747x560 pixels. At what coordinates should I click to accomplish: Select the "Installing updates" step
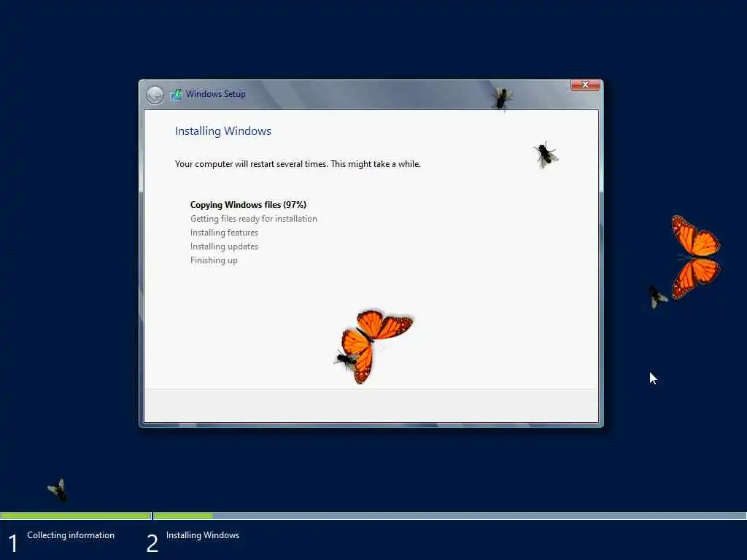[224, 246]
